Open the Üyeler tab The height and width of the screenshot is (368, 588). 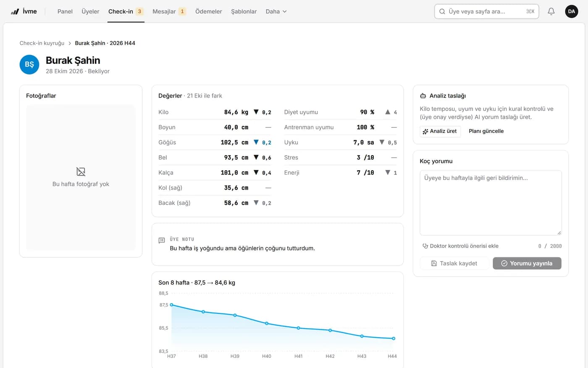90,11
